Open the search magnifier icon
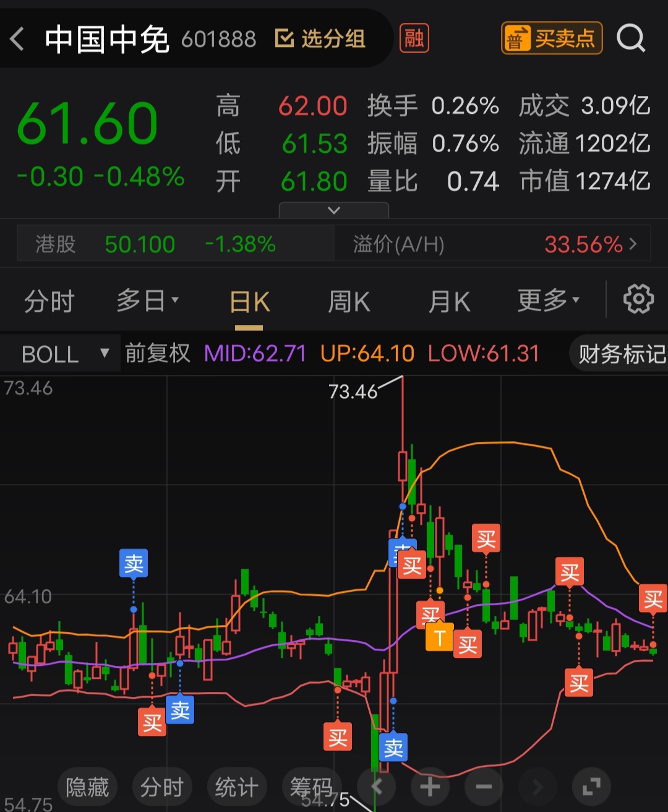Image resolution: width=668 pixels, height=812 pixels. tap(631, 38)
